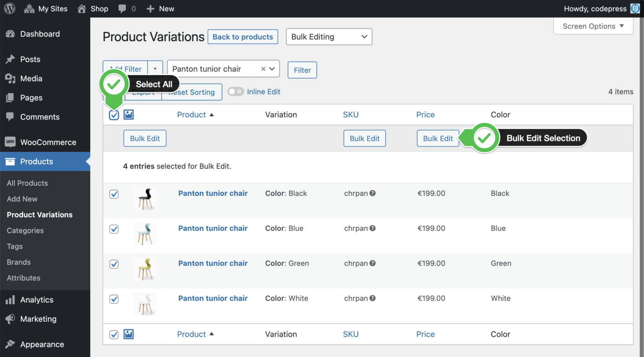The height and width of the screenshot is (357, 644).
Task: Click the comments bubble icon in admin bar
Action: 122,8
